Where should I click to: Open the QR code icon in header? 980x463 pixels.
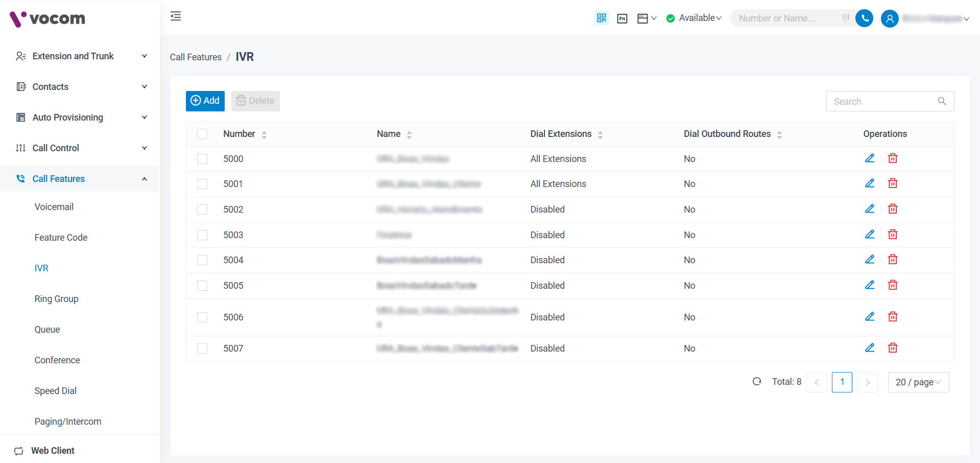pyautogui.click(x=601, y=18)
